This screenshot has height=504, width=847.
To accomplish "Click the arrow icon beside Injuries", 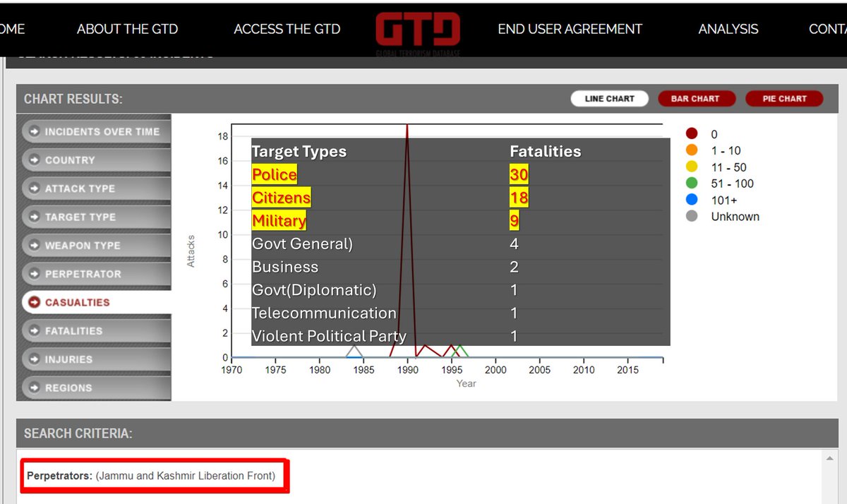I will pyautogui.click(x=33, y=359).
